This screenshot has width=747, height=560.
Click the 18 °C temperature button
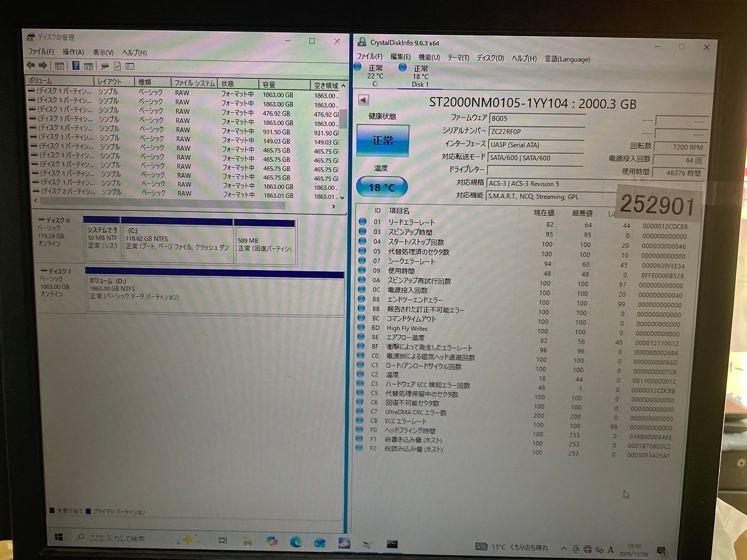(x=382, y=187)
